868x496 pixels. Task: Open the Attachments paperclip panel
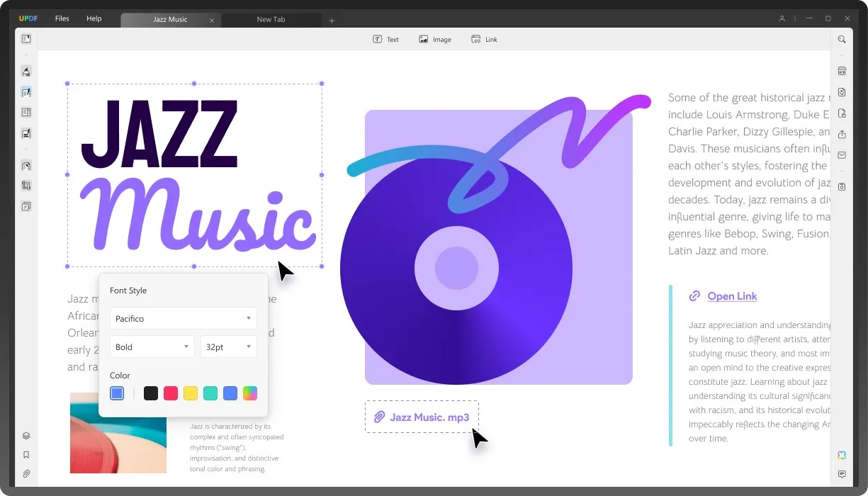click(x=26, y=473)
